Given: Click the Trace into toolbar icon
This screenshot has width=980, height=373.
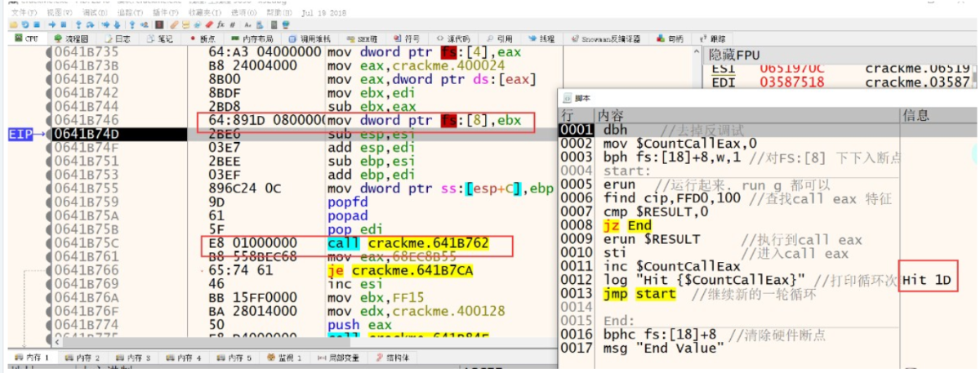Looking at the screenshot, I should (105, 24).
